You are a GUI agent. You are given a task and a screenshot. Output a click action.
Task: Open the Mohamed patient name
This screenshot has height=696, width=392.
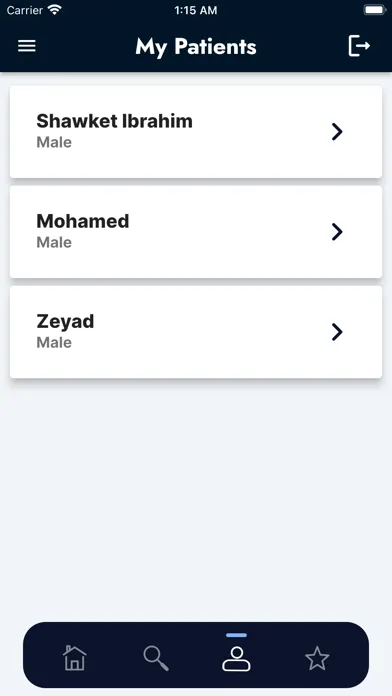coord(83,221)
